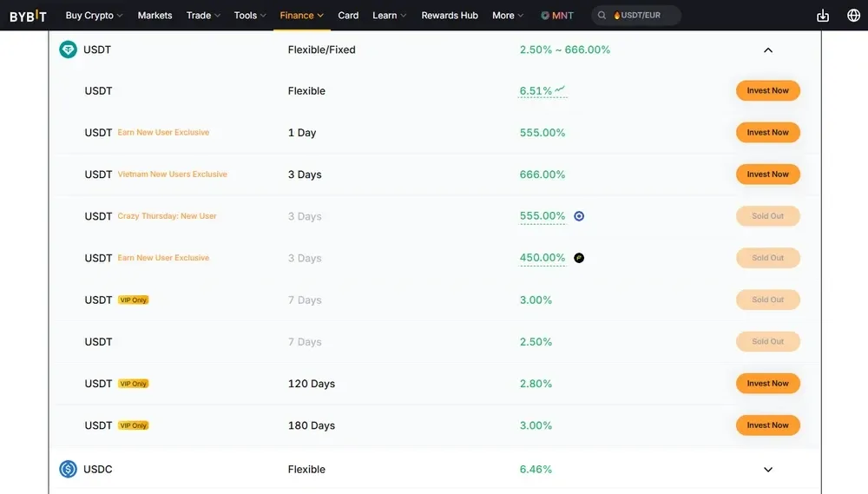868x494 pixels.
Task: Click the USDC coin icon
Action: [68, 470]
